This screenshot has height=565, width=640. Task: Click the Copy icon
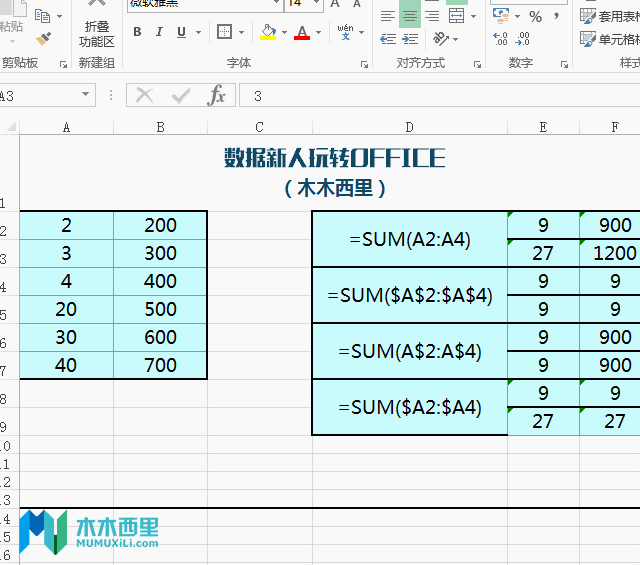[x=42, y=16]
